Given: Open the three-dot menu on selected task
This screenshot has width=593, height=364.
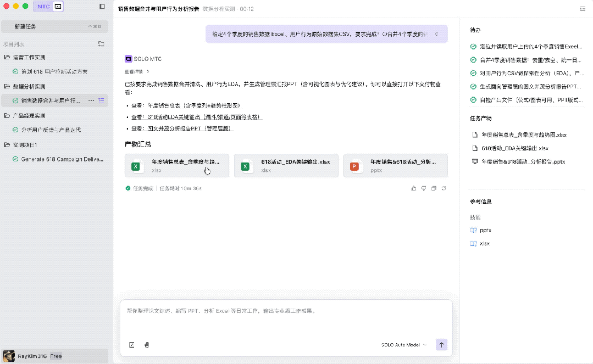Looking at the screenshot, I should [x=91, y=100].
